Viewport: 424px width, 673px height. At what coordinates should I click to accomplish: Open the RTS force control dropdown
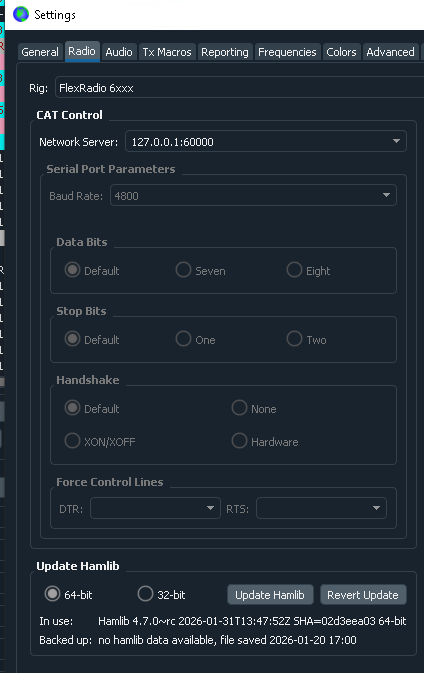tap(321, 508)
